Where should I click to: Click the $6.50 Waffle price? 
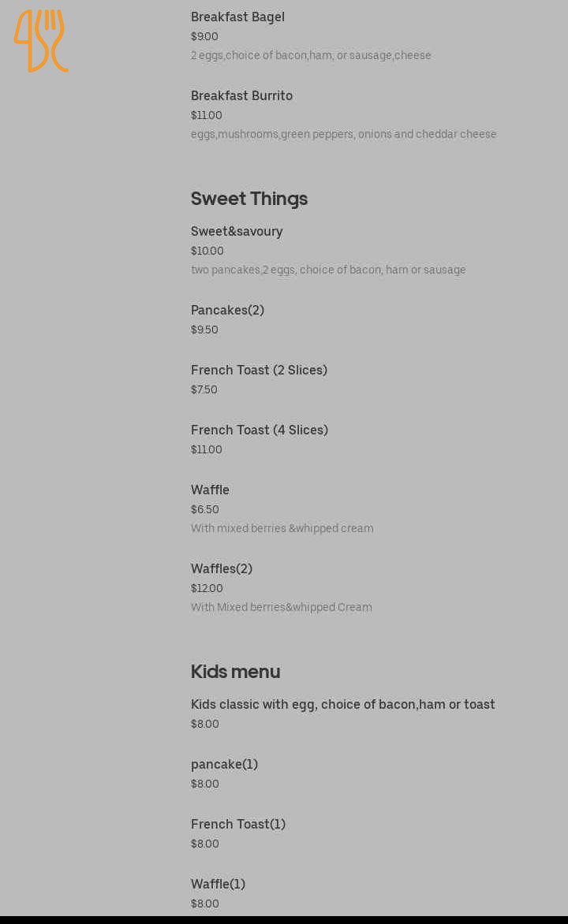tap(205, 509)
